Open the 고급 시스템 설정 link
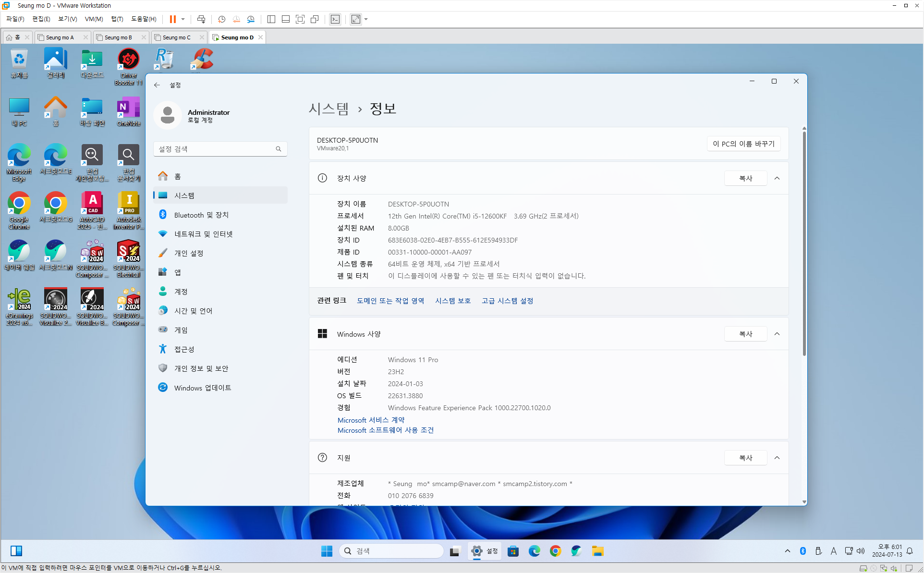This screenshot has width=924, height=573. 507,301
